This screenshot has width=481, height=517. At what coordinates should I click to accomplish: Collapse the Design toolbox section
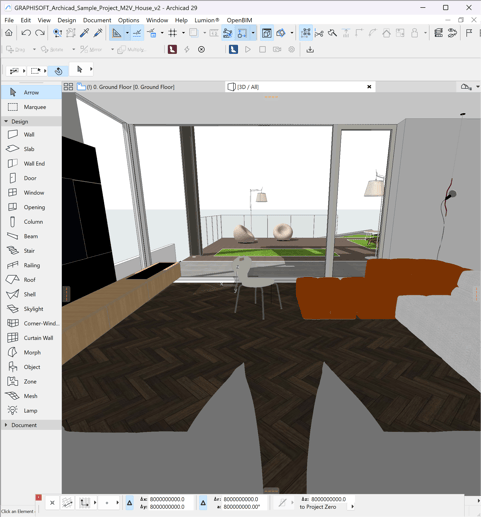6,121
